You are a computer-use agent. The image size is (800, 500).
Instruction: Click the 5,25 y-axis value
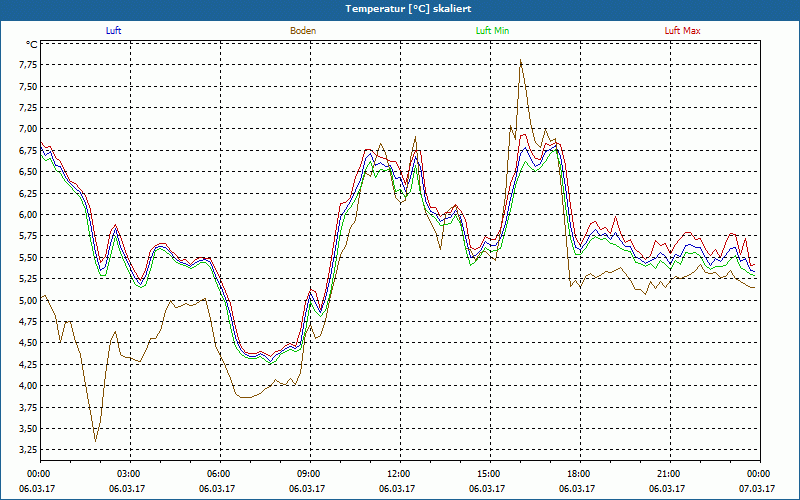pyautogui.click(x=28, y=279)
